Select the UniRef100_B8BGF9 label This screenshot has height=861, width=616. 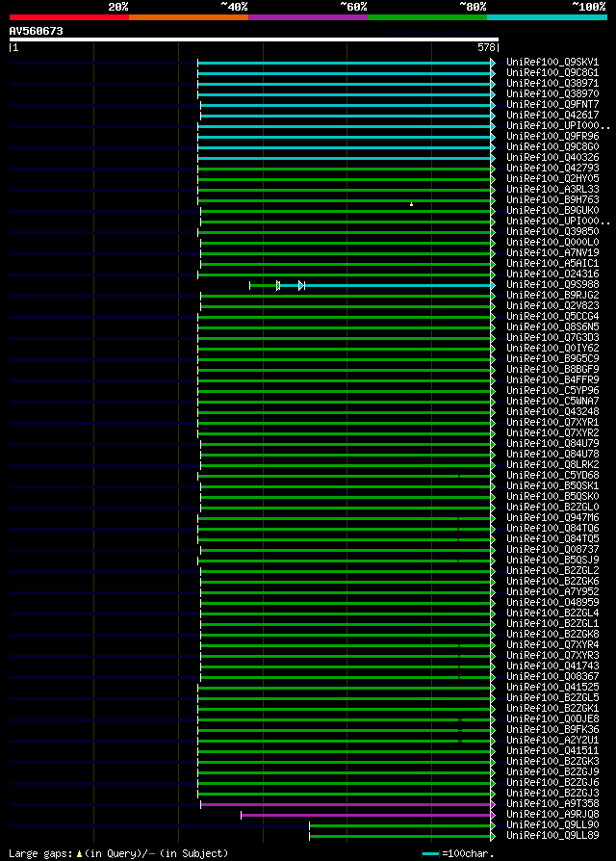pos(552,370)
